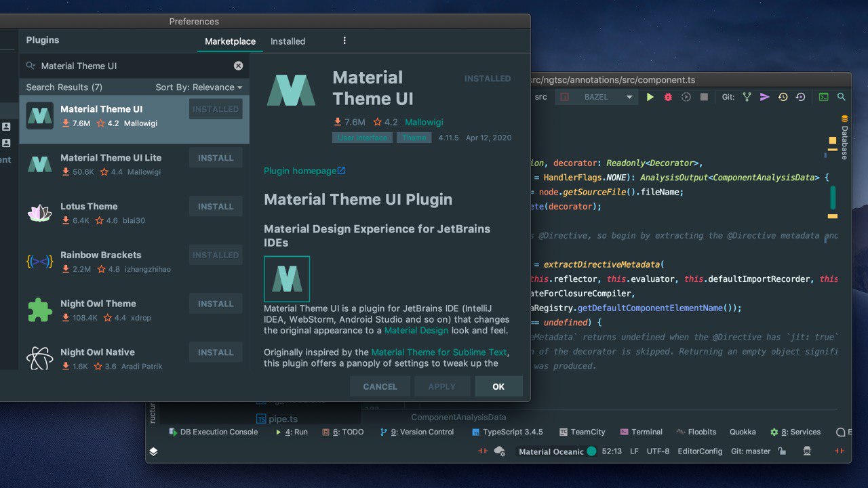Open Git update project branch icon
The image size is (868, 488).
pyautogui.click(x=747, y=97)
